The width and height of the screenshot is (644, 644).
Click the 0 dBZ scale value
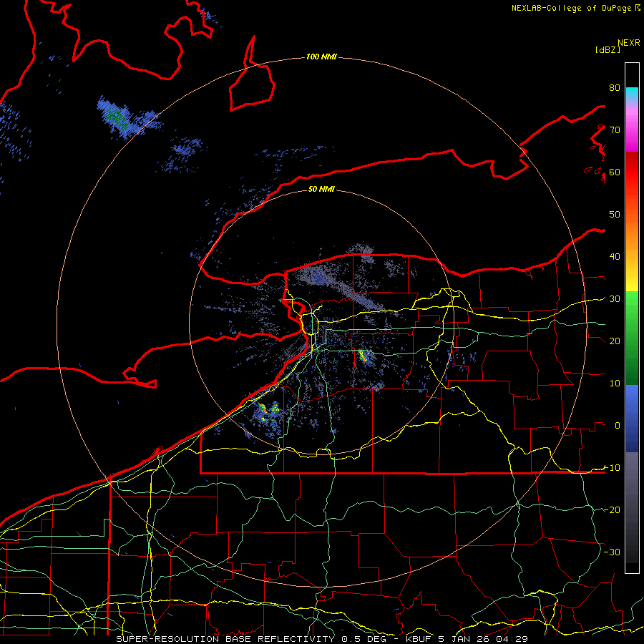[x=618, y=426]
